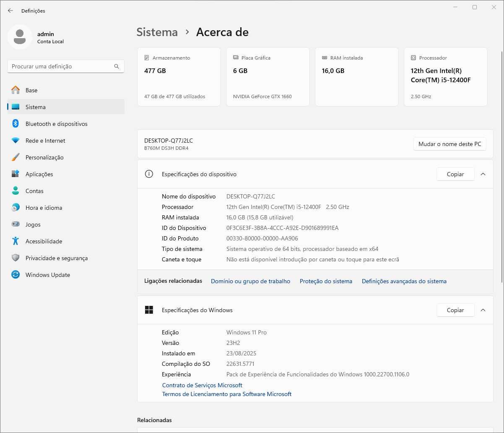Click the OS build value 22631.5771
This screenshot has width=504, height=433.
tap(240, 364)
